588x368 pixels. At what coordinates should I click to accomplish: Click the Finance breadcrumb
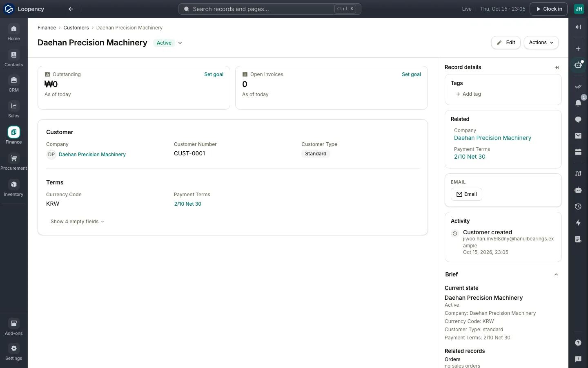click(47, 28)
